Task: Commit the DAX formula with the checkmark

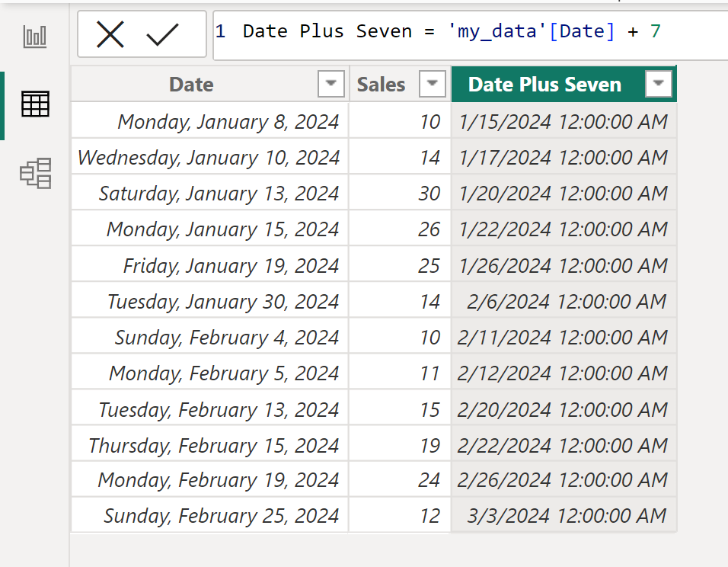Action: [164, 33]
